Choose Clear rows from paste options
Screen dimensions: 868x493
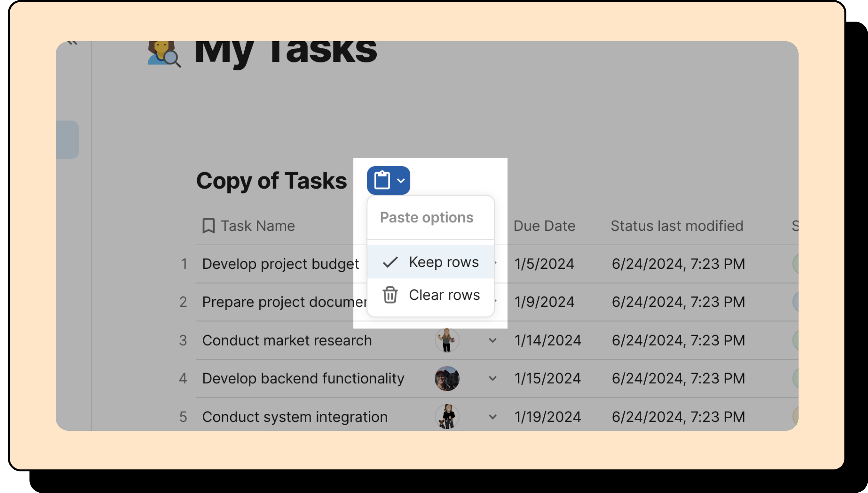pos(444,295)
